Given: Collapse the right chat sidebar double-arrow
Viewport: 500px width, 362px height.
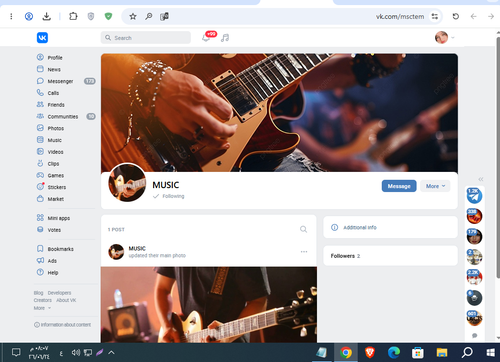Looking at the screenshot, I should tap(481, 179).
